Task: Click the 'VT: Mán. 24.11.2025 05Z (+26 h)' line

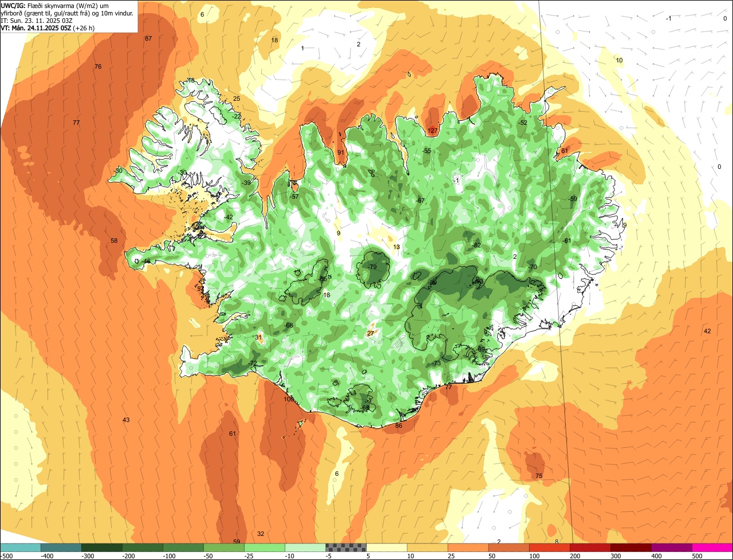Action: pyautogui.click(x=48, y=27)
